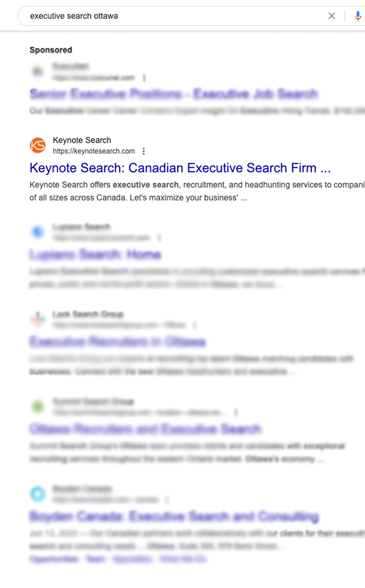The height and width of the screenshot is (588, 365).
Task: Open the Lupiano Search: Home result
Action: click(95, 255)
